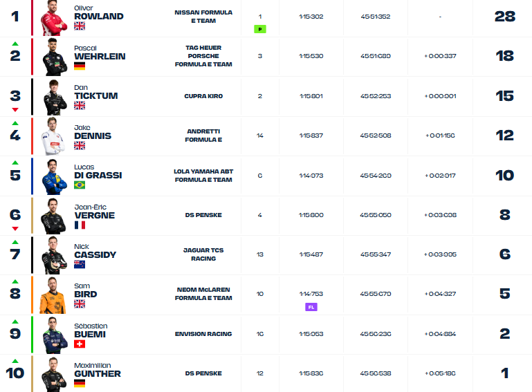Click the purple FL fastest lap badge
Screen dimensions: 532x392
click(x=311, y=307)
